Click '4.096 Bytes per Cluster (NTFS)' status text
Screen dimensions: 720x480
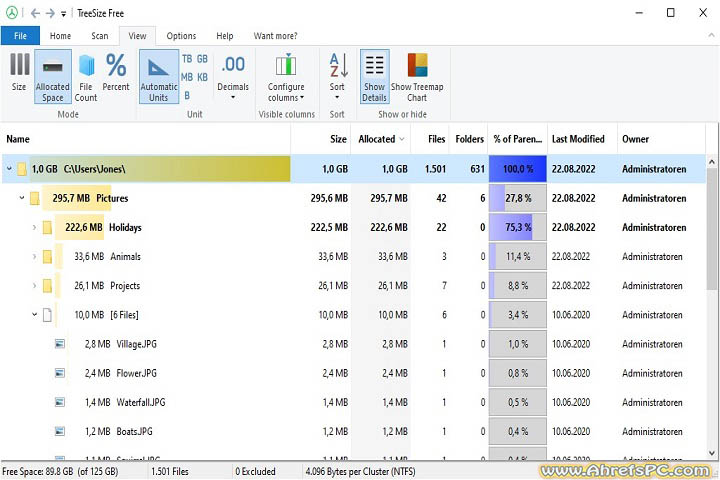[360, 472]
